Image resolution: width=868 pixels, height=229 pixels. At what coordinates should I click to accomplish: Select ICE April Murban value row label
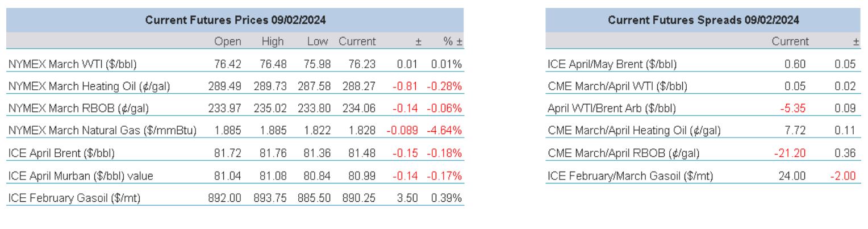(x=80, y=176)
